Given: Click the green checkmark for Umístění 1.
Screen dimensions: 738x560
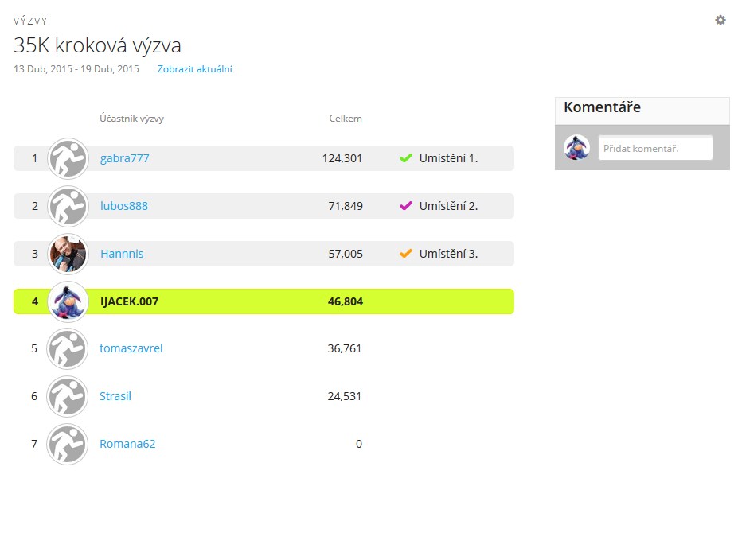Looking at the screenshot, I should (x=405, y=158).
